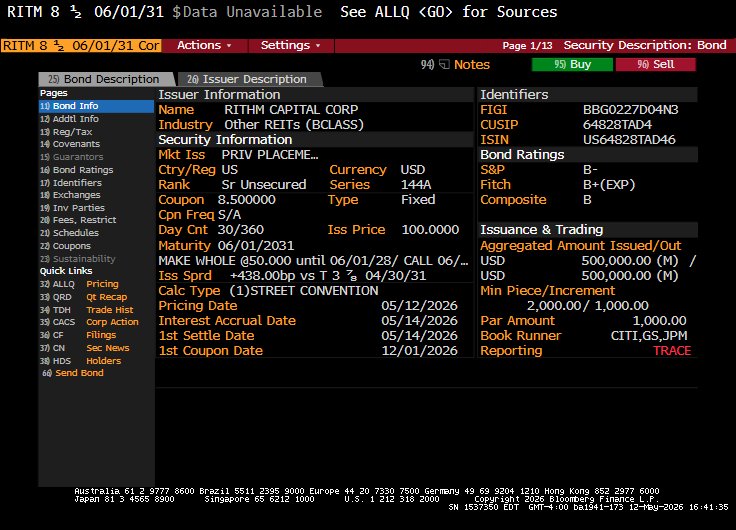This screenshot has width=736, height=530.
Task: Click the Mkt Iss value PRIV PLACEME…
Action: pos(270,154)
